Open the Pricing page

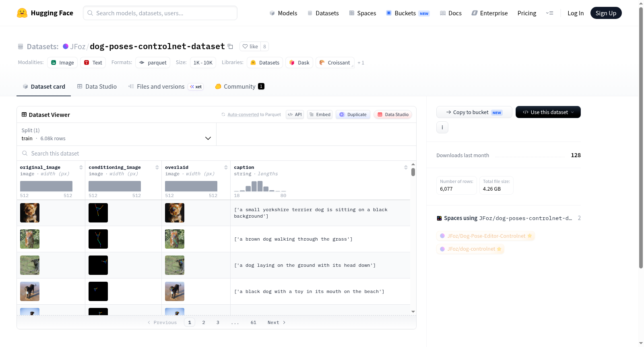click(x=527, y=13)
